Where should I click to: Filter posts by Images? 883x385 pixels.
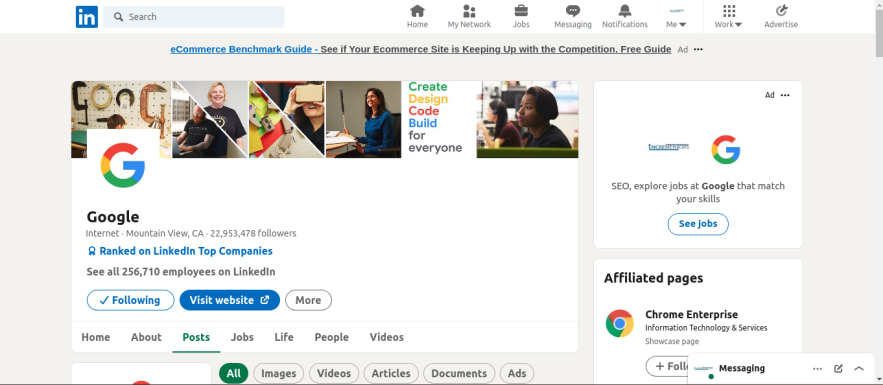click(x=279, y=373)
